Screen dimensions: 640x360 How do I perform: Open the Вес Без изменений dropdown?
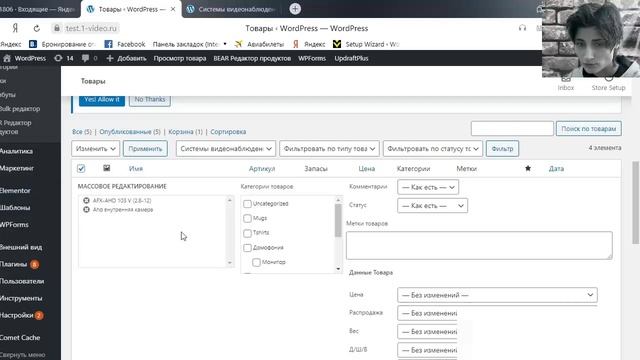[x=427, y=331]
